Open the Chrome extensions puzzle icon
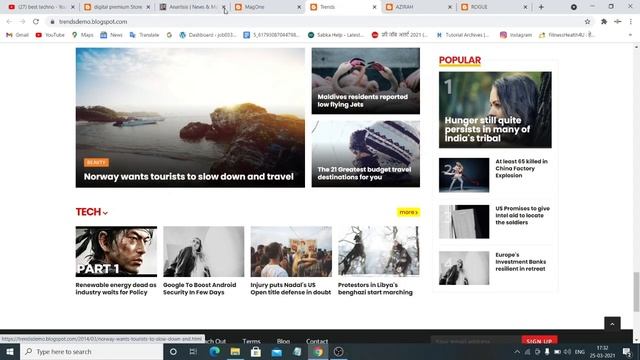Screen dimensions: 640x360 point(604,22)
